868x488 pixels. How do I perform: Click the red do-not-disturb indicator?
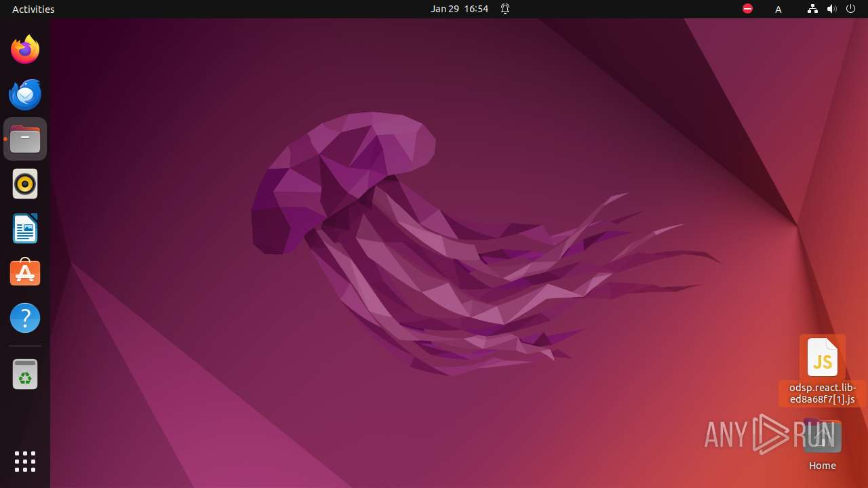[x=747, y=9]
